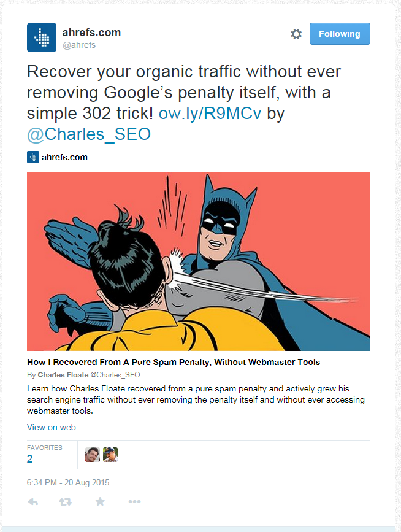Click the reply arrow icon
401x532 pixels.
(x=33, y=501)
